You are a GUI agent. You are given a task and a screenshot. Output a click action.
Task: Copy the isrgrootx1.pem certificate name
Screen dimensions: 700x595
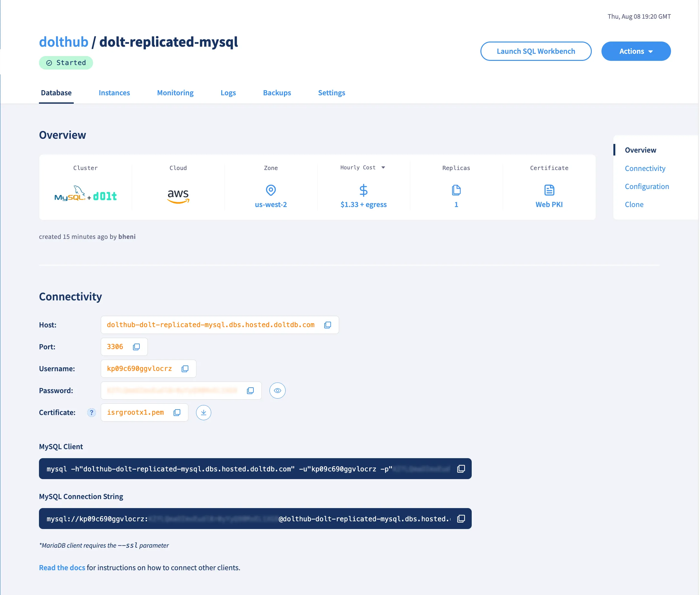[x=177, y=412]
